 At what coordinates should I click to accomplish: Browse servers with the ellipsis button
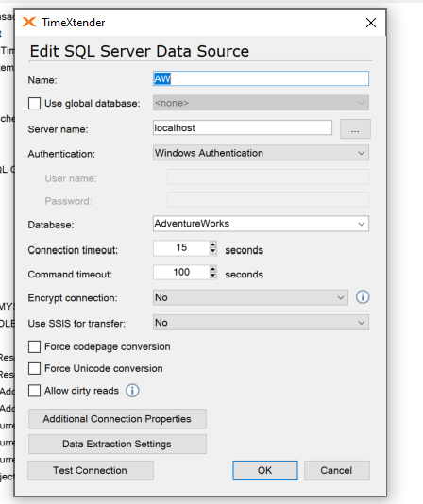click(x=355, y=129)
